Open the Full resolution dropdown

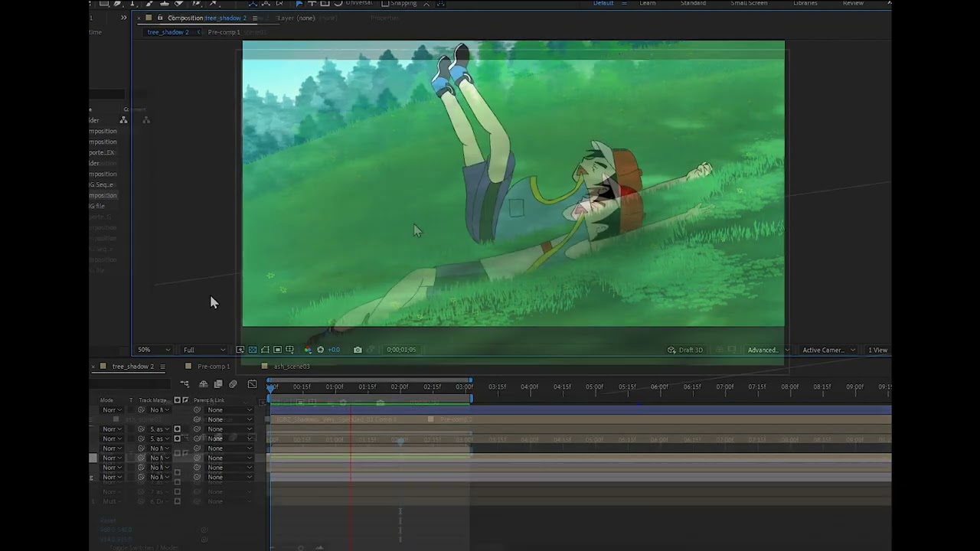(x=204, y=350)
